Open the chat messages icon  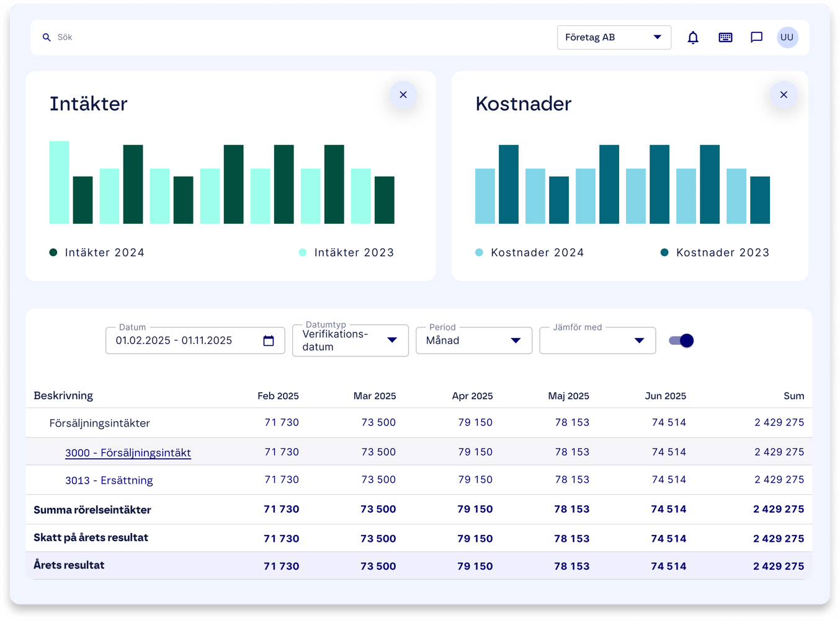point(756,38)
